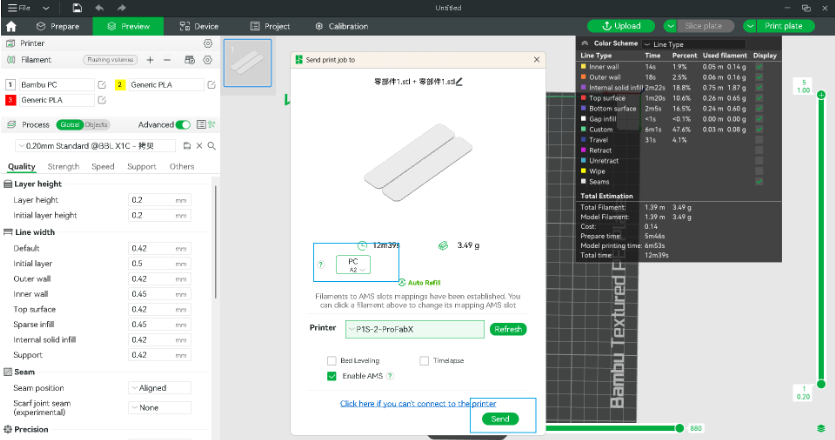The width and height of the screenshot is (835, 440).
Task: Open the Speed settings tab
Action: click(103, 167)
